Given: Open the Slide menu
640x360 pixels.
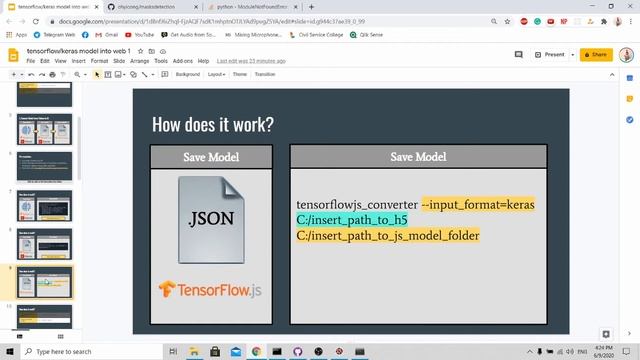Looking at the screenshot, I should [119, 61].
